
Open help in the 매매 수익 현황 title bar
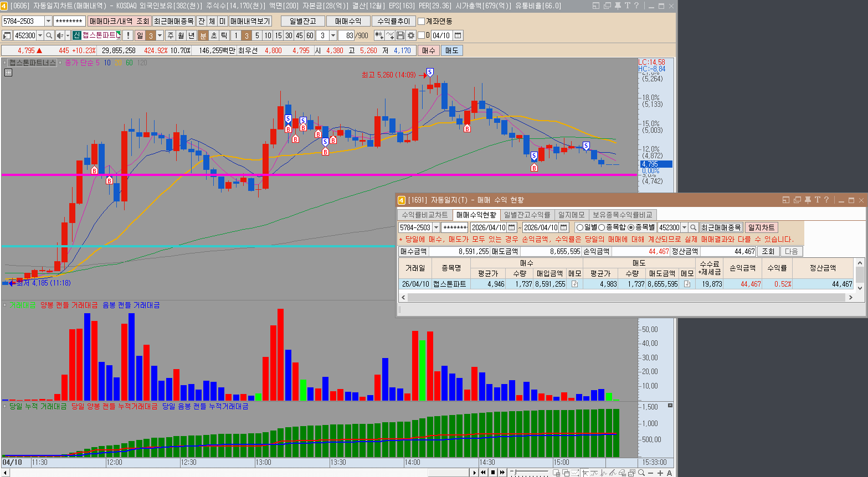826,200
